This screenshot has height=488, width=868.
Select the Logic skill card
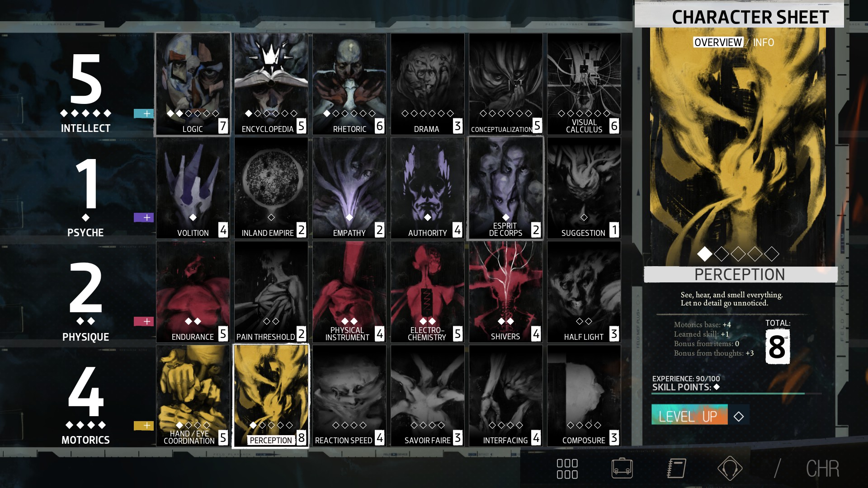(x=193, y=84)
